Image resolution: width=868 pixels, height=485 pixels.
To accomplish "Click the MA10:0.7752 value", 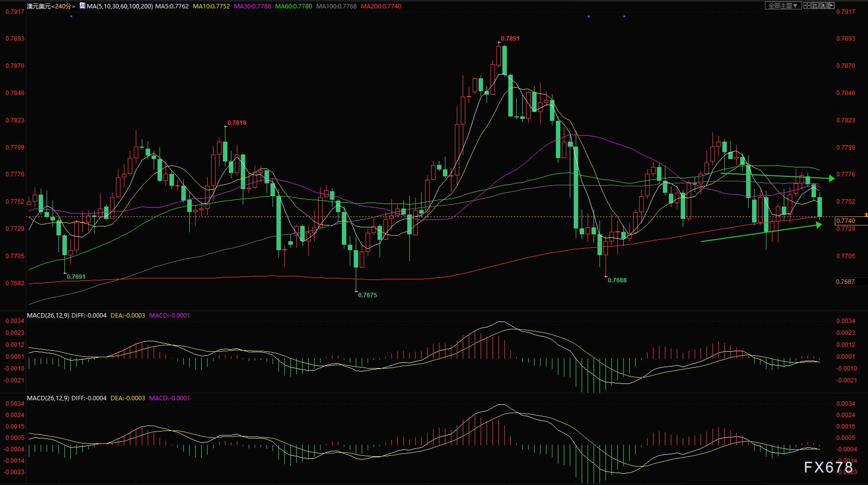I will pyautogui.click(x=211, y=6).
